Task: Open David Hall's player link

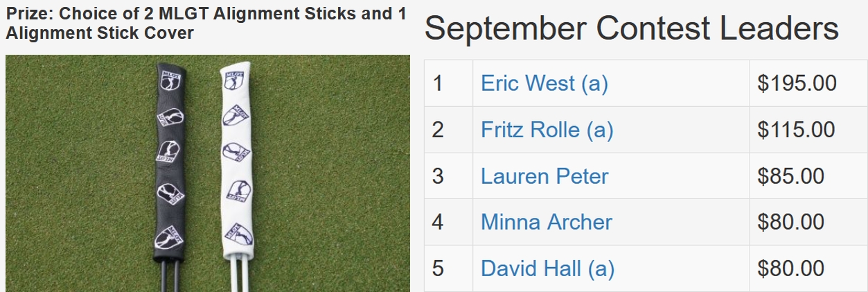Action: click(547, 269)
